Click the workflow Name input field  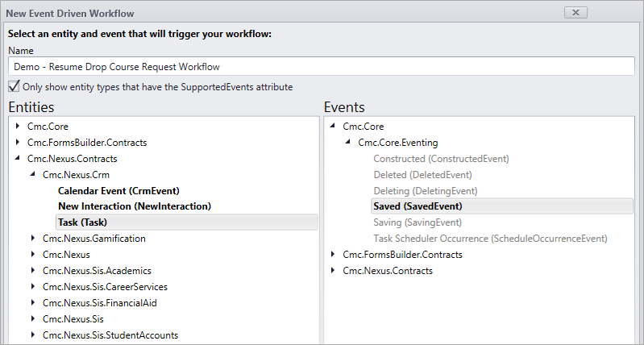tap(321, 66)
